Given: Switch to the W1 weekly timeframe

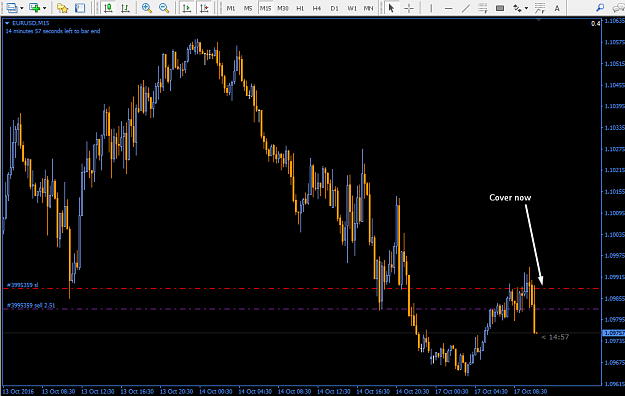Looking at the screenshot, I should tap(352, 8).
